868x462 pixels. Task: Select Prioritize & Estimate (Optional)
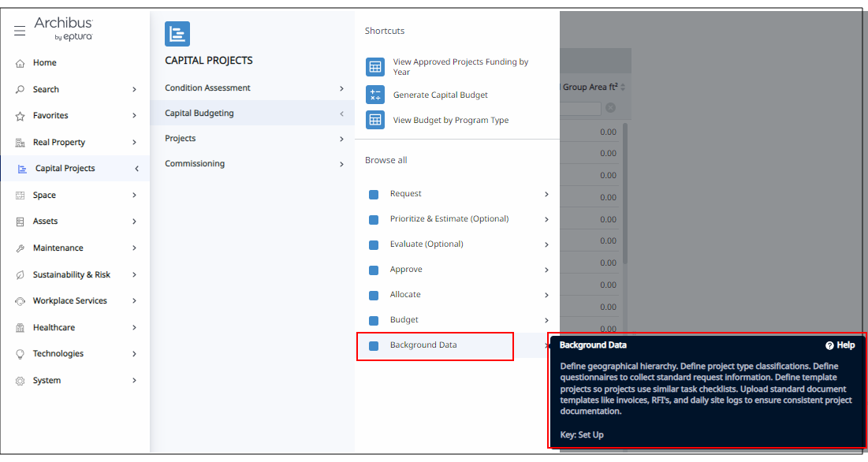(449, 218)
